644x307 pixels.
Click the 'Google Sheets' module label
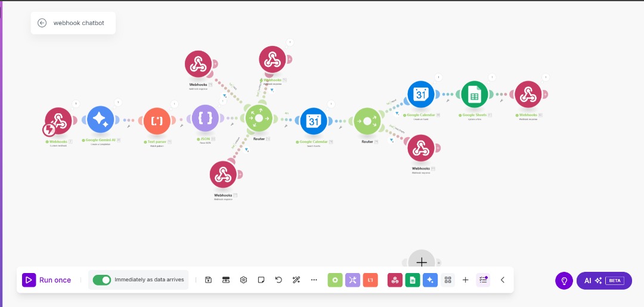(475, 115)
